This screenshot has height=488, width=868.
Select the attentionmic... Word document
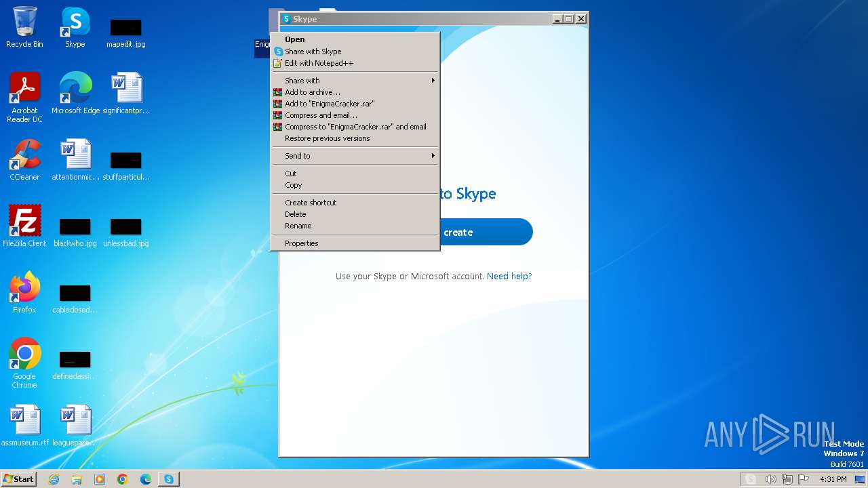tap(75, 160)
